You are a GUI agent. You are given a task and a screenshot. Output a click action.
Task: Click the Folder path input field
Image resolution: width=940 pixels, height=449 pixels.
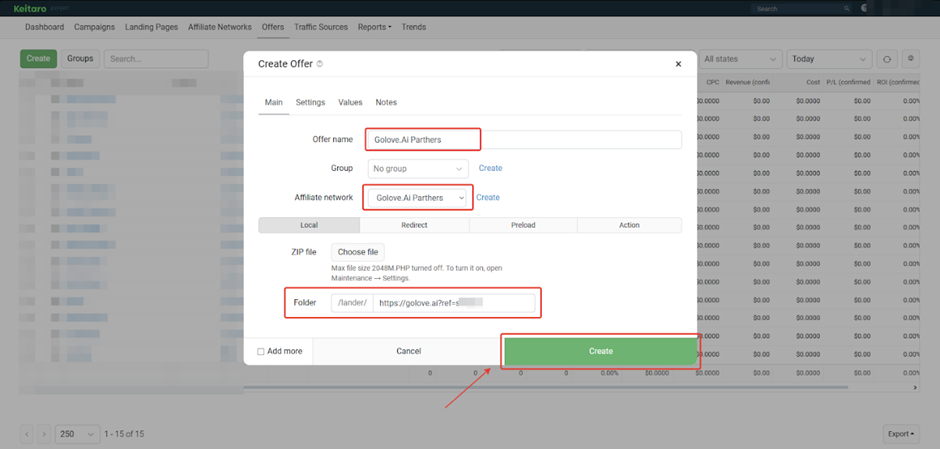[x=454, y=303]
